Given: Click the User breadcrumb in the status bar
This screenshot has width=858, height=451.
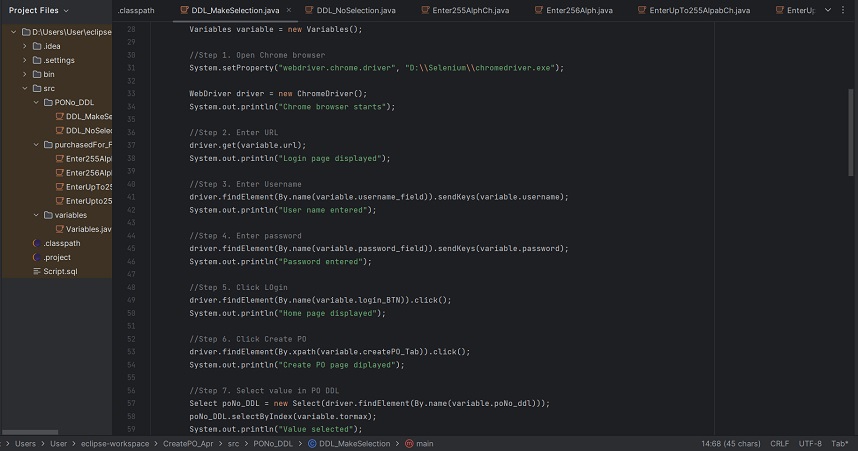Looking at the screenshot, I should pyautogui.click(x=59, y=444).
